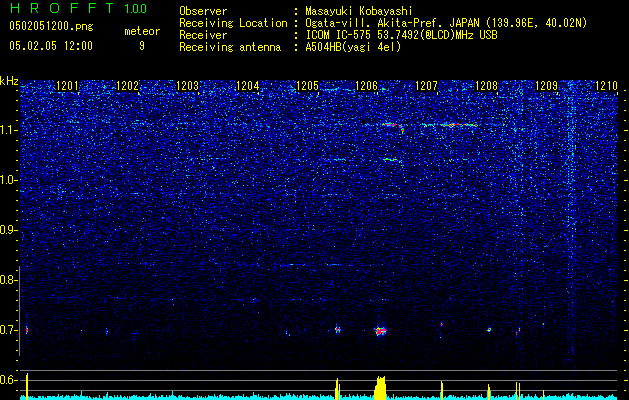Click the 1207 time marker
The width and height of the screenshot is (629, 400).
pyautogui.click(x=426, y=86)
